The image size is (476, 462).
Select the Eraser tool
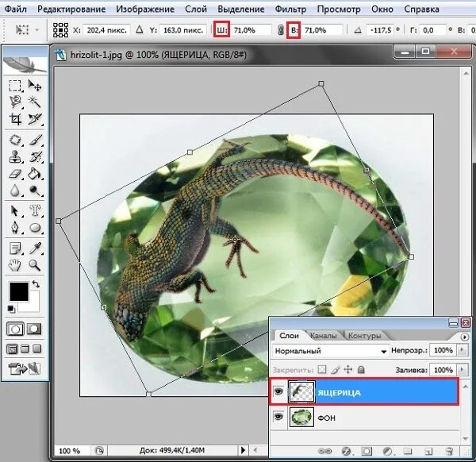click(15, 174)
